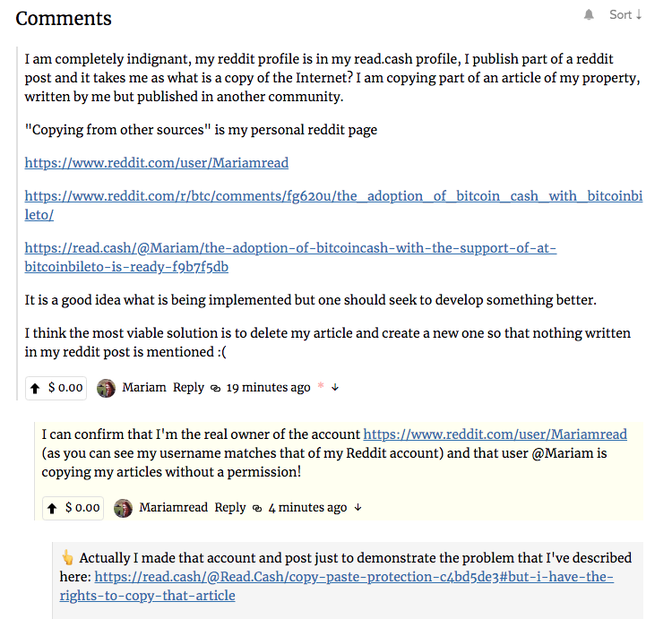Click the red asterisk marker on Mariam's comment
The width and height of the screenshot is (672, 619).
[x=321, y=385]
